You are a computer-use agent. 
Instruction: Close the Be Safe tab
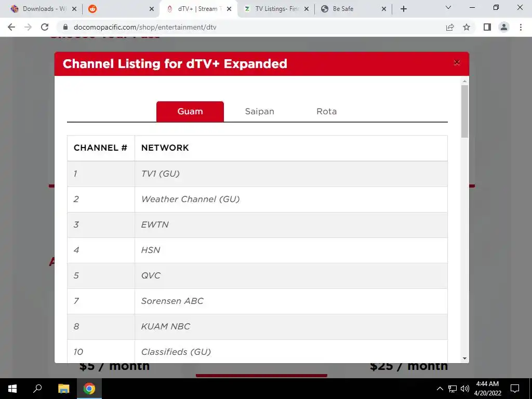point(384,9)
